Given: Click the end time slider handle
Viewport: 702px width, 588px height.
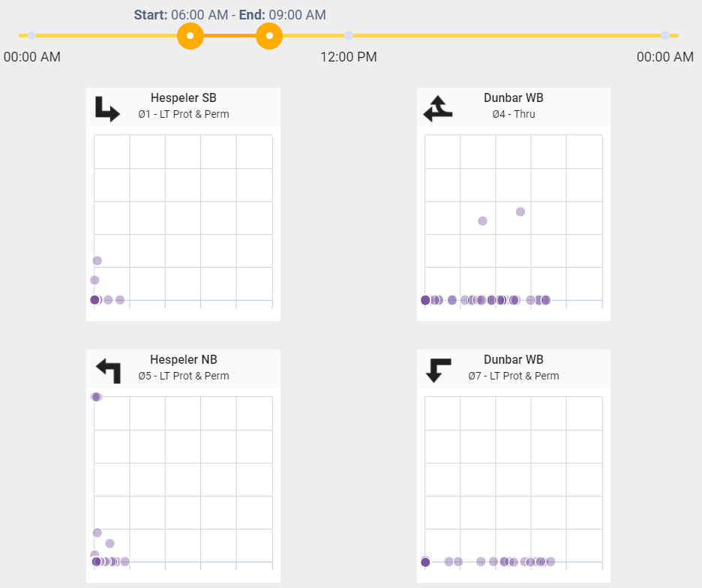Looking at the screenshot, I should click(268, 35).
